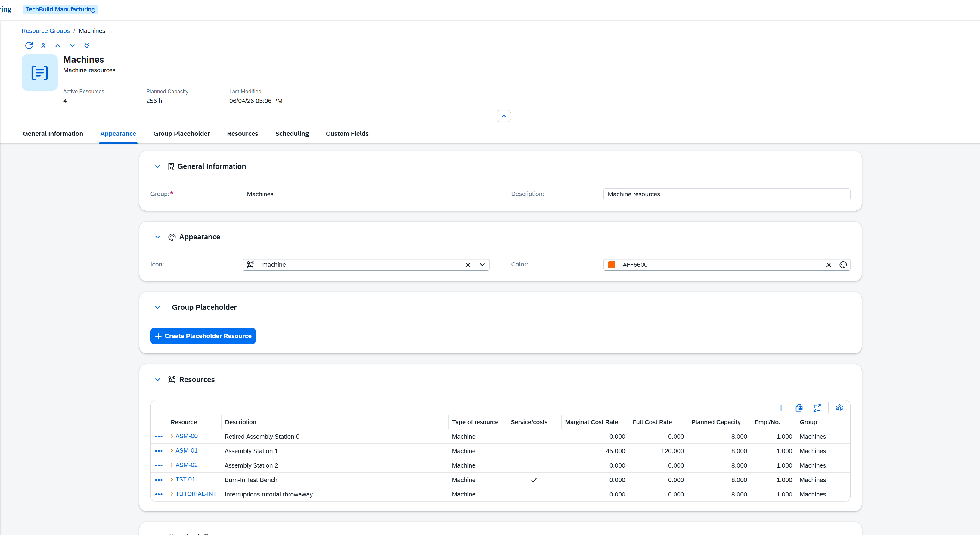Image resolution: width=980 pixels, height=535 pixels.
Task: Jump to first record with double-up arrows
Action: click(x=43, y=46)
